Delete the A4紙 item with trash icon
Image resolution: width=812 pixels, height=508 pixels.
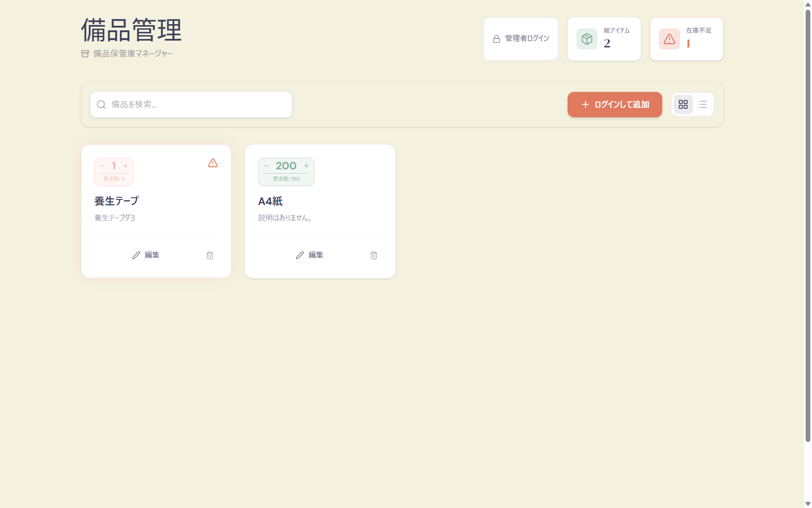(373, 255)
